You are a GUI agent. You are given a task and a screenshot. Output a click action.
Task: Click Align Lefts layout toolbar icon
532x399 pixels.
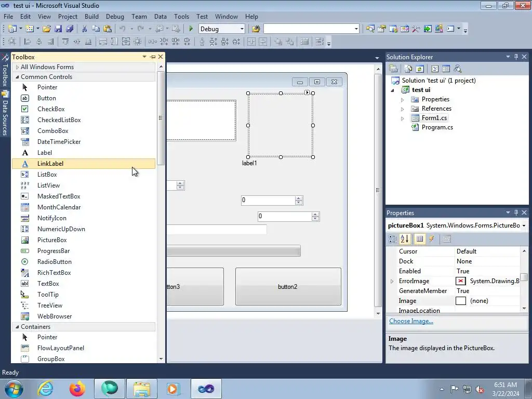pos(28,42)
